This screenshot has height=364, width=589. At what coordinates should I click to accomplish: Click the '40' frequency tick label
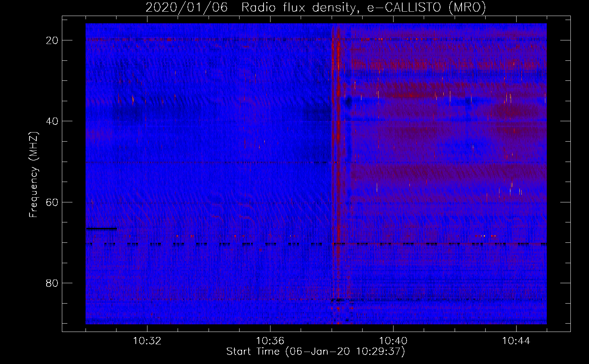click(52, 121)
